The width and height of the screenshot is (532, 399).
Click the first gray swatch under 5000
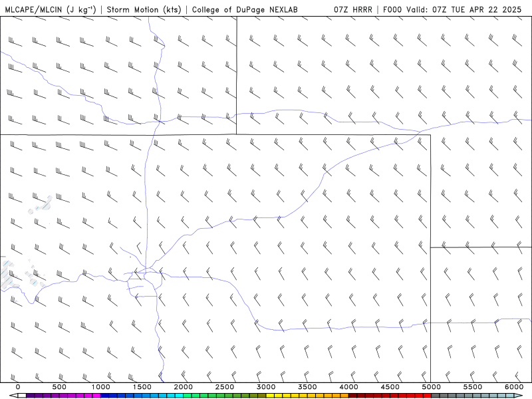coord(436,395)
